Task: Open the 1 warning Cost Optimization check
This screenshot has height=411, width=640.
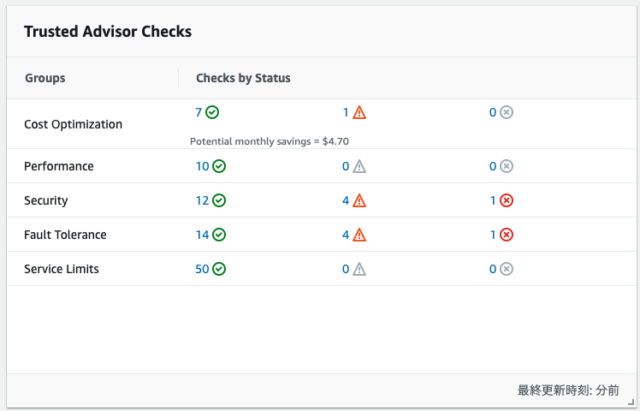Action: point(346,112)
